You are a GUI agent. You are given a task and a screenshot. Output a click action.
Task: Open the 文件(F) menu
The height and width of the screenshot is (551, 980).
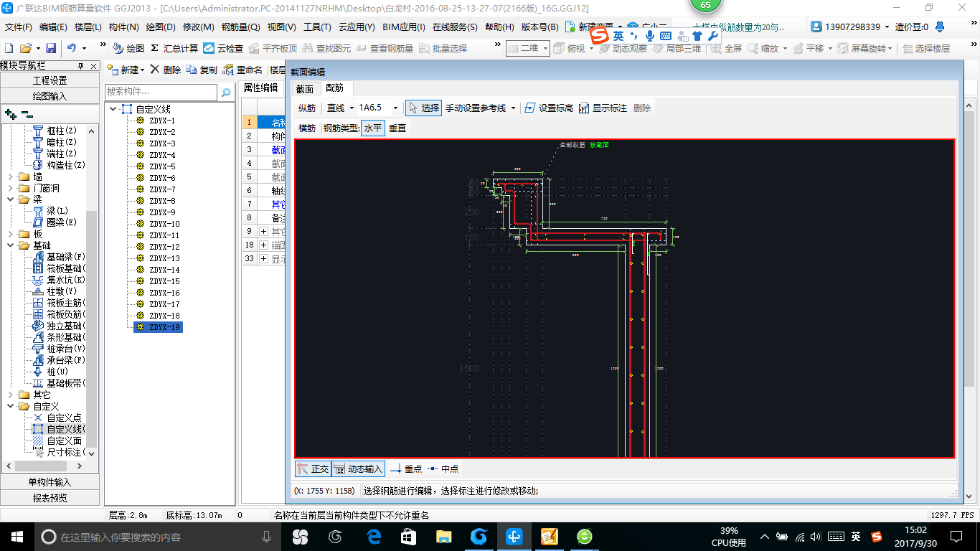19,27
